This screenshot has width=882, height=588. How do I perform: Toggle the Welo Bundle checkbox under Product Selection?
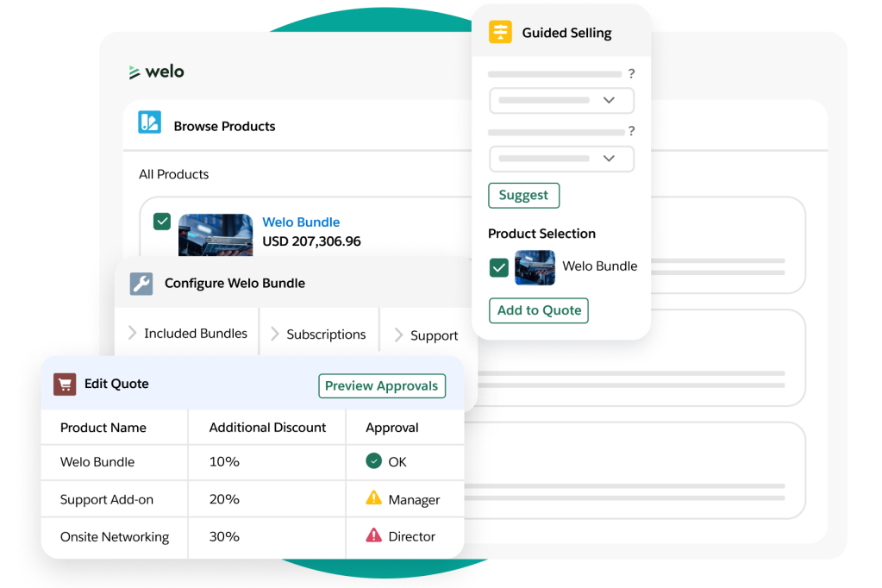pyautogui.click(x=498, y=267)
